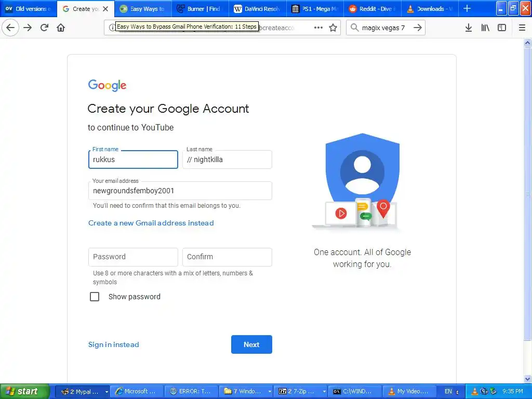Open the downloads panel
This screenshot has height=399, width=532.
click(469, 28)
